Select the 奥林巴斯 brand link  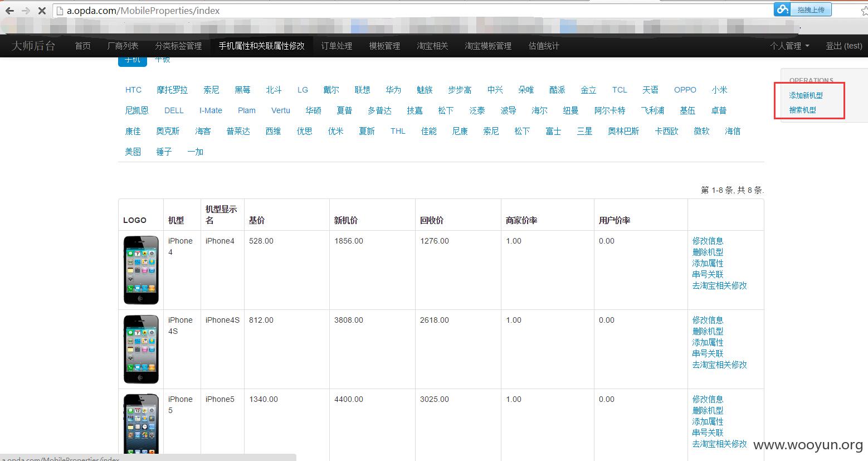point(623,131)
